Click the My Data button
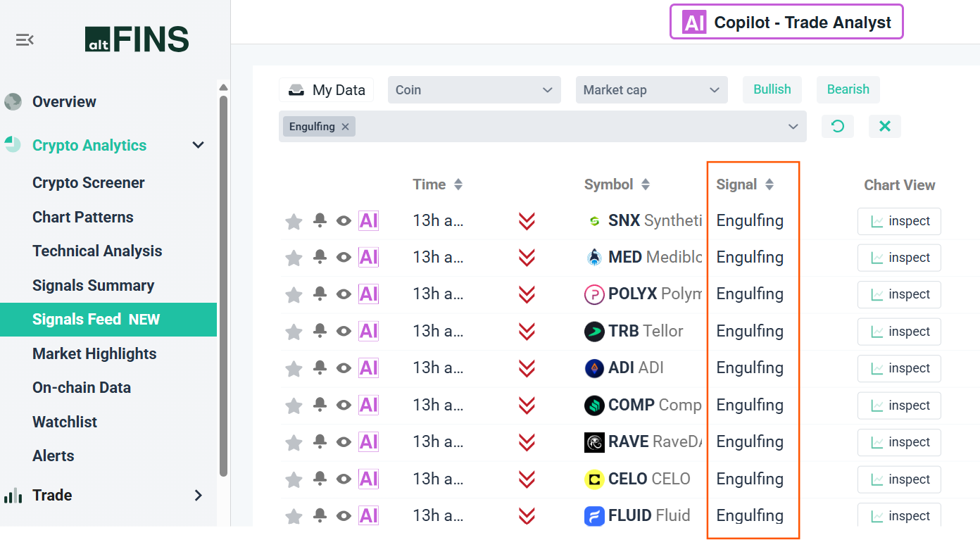The width and height of the screenshot is (980, 540). (x=327, y=90)
